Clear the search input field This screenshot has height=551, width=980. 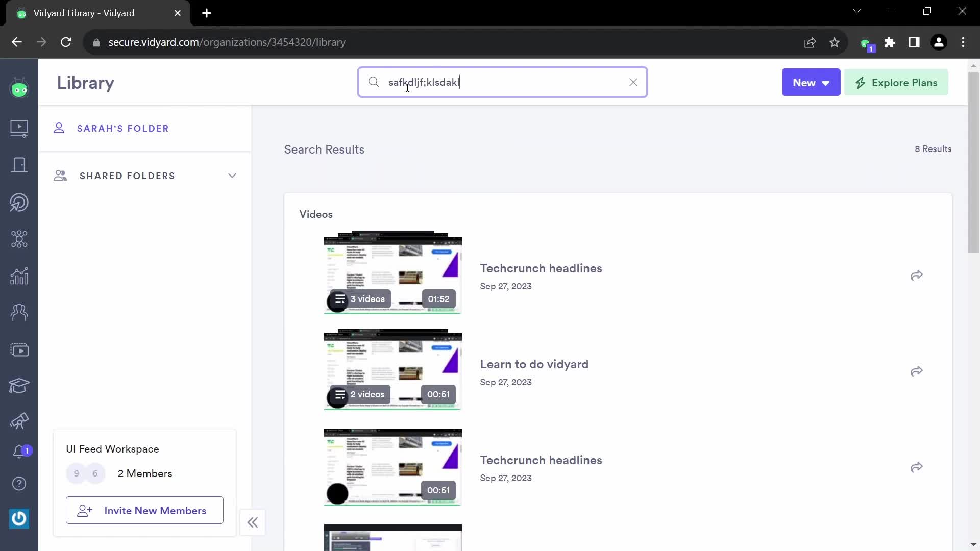633,82
